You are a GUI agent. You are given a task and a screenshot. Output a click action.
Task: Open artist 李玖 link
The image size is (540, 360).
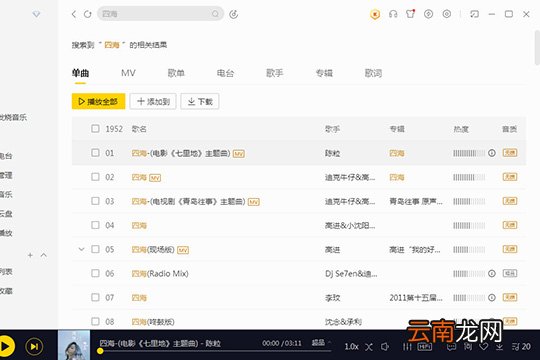[332, 298]
